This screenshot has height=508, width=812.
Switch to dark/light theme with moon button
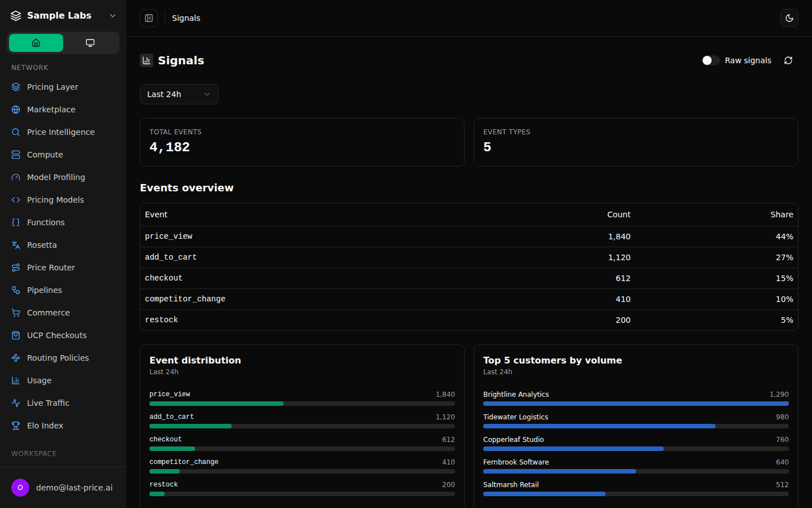789,18
